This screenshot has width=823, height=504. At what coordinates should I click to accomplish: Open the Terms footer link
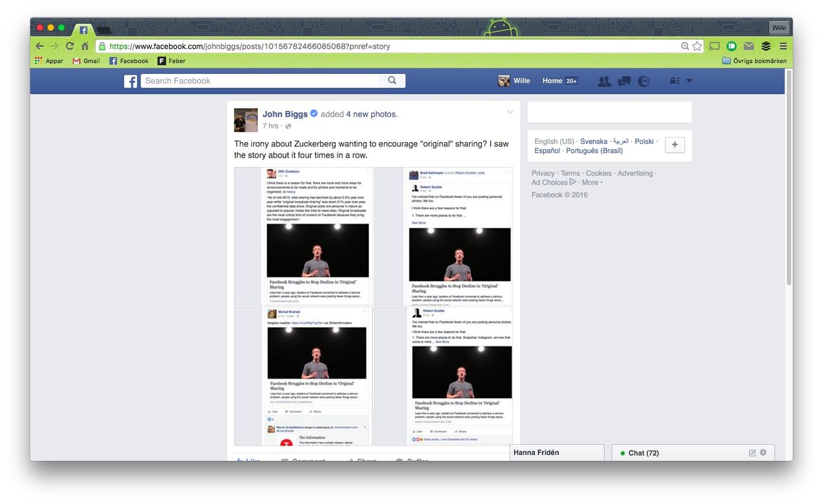570,174
